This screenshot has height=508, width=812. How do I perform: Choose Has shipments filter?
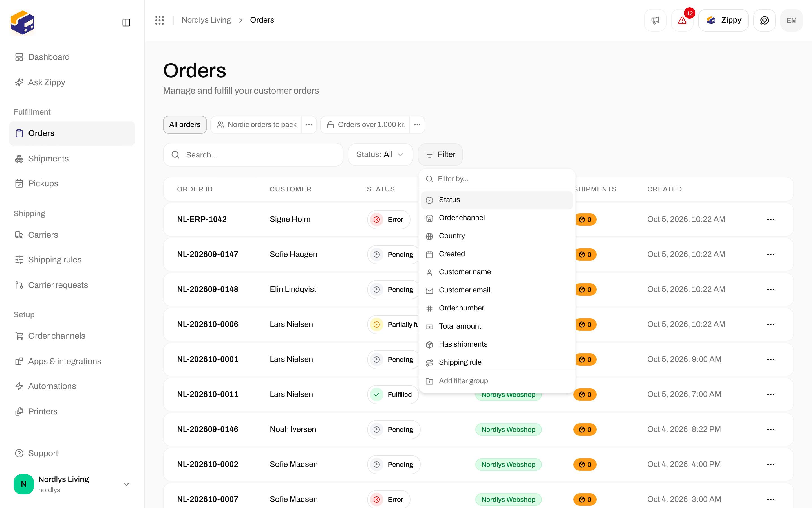click(497, 344)
